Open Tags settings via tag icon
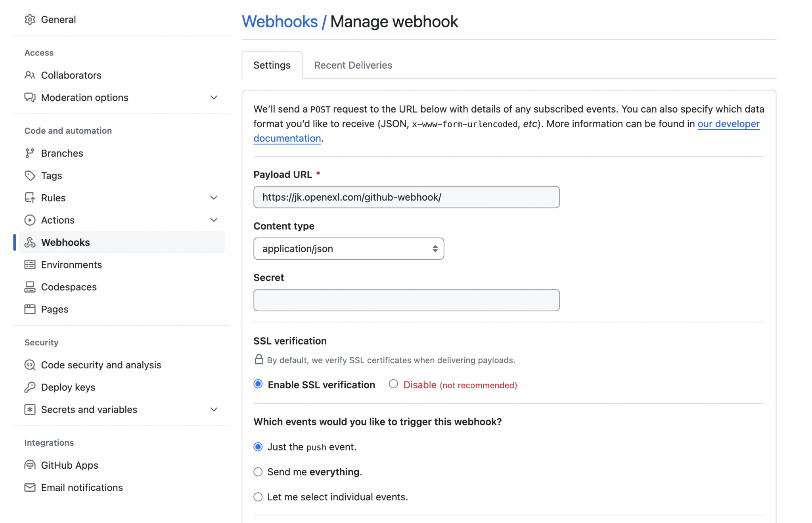The image size is (812, 523). pos(30,175)
